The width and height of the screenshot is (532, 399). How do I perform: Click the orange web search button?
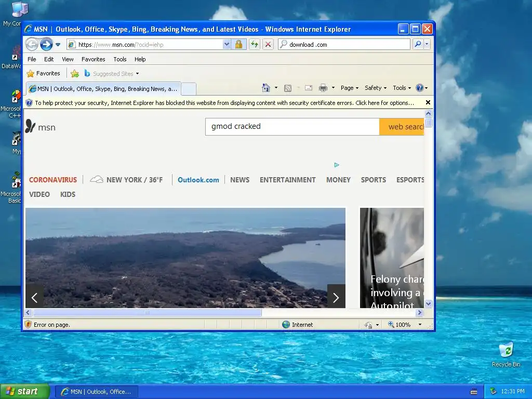402,127
